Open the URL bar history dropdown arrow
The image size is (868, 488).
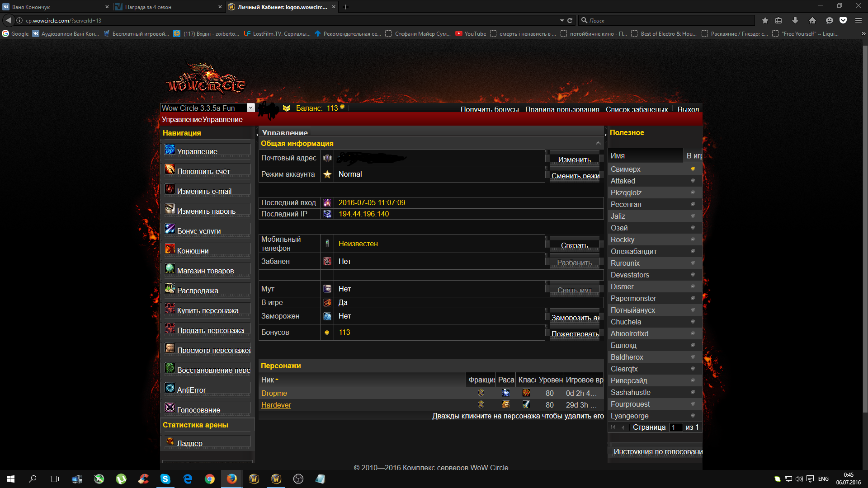(x=562, y=20)
